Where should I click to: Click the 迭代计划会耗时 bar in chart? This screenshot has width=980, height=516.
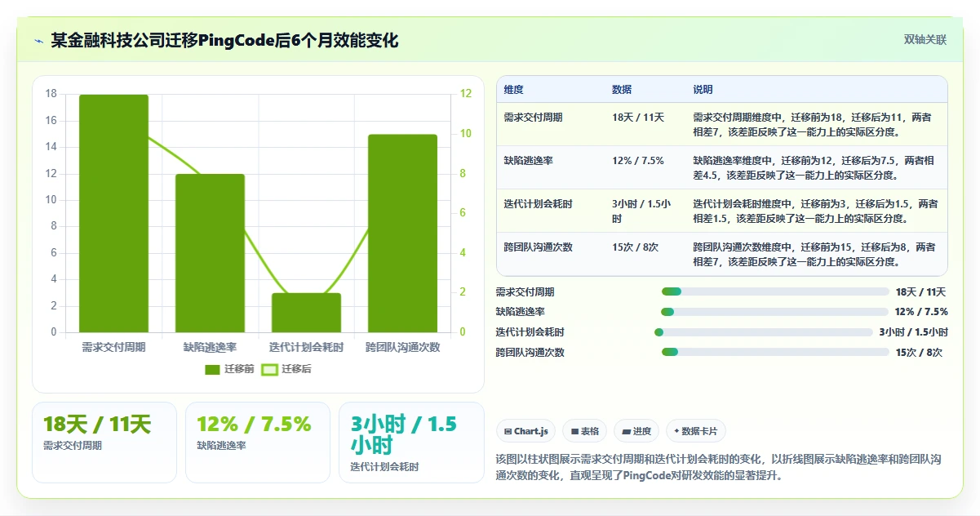[306, 313]
